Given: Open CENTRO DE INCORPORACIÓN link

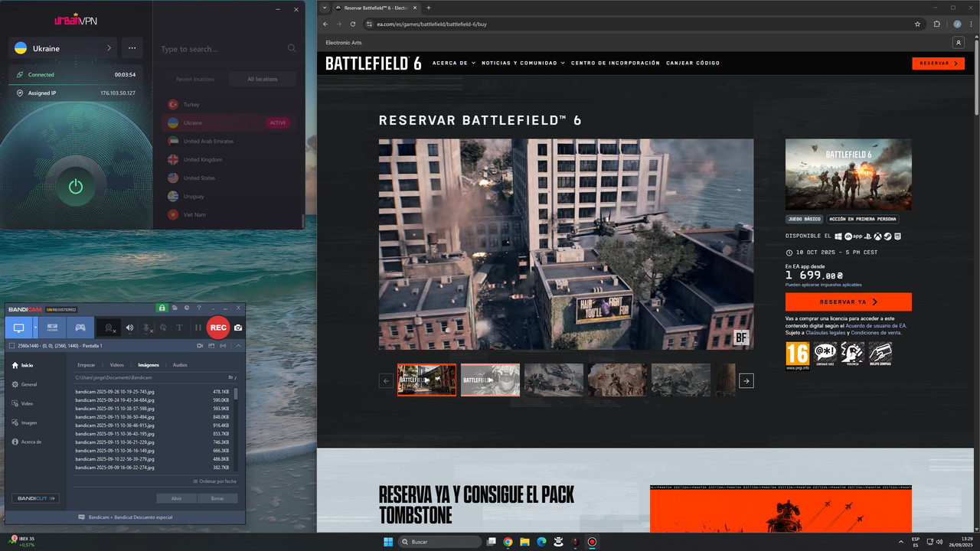Looking at the screenshot, I should click(x=616, y=63).
